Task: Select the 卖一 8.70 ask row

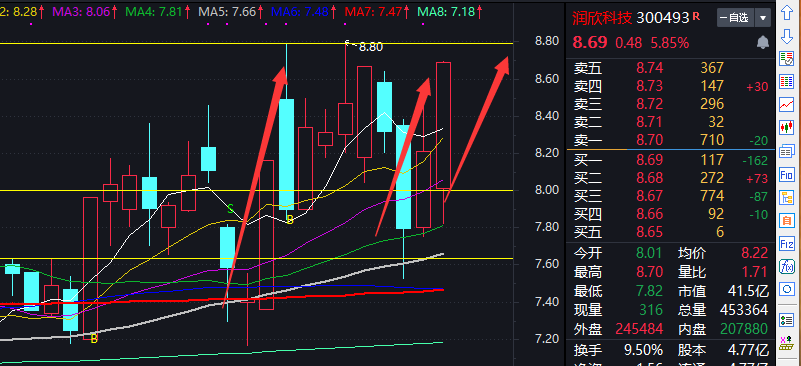Action: click(671, 140)
